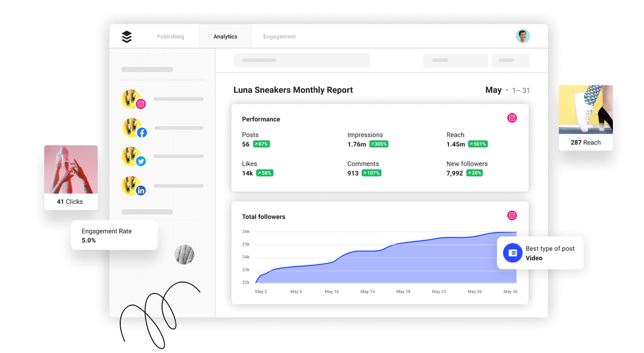Go to the Engagement tab
This screenshot has height=353, width=644.
(x=280, y=36)
